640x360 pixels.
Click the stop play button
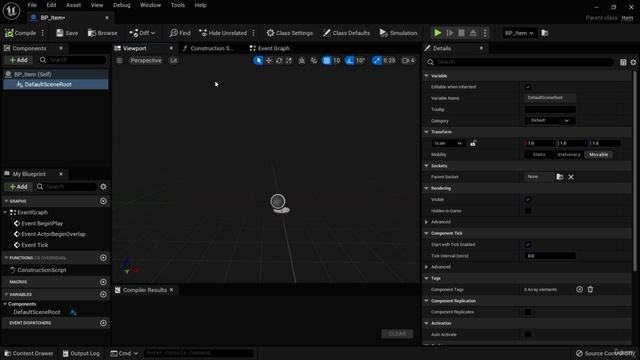[461, 33]
